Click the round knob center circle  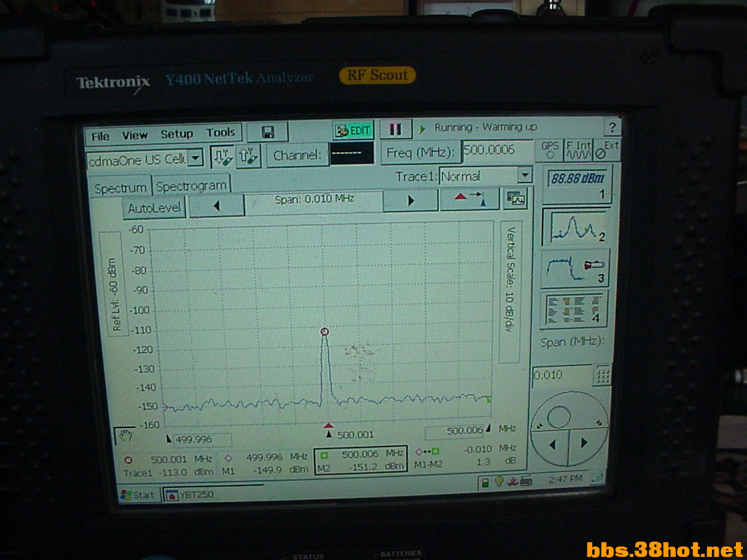click(558, 418)
